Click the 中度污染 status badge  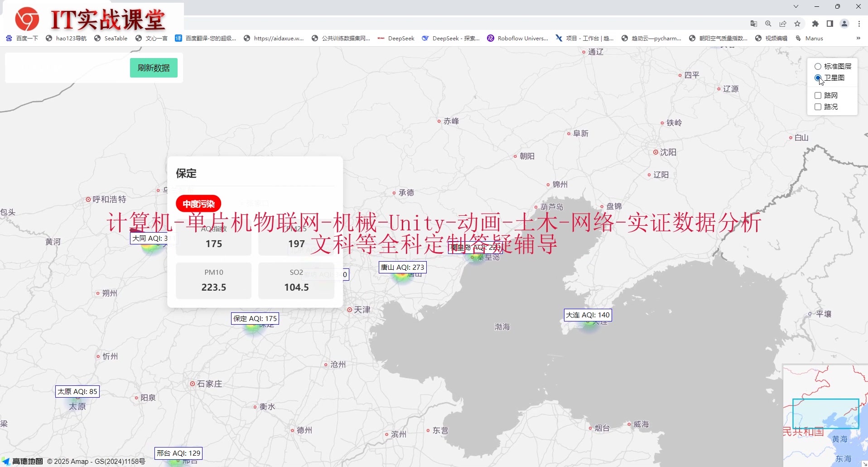[x=198, y=204]
